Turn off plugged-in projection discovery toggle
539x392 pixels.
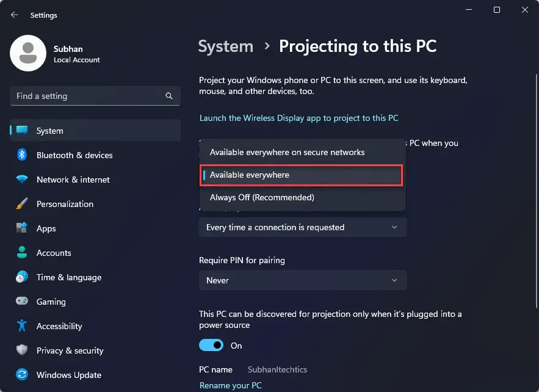[211, 345]
